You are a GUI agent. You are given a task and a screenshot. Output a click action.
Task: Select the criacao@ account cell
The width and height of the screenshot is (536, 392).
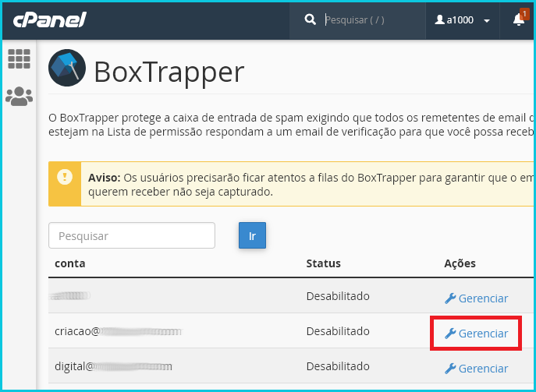tap(118, 331)
